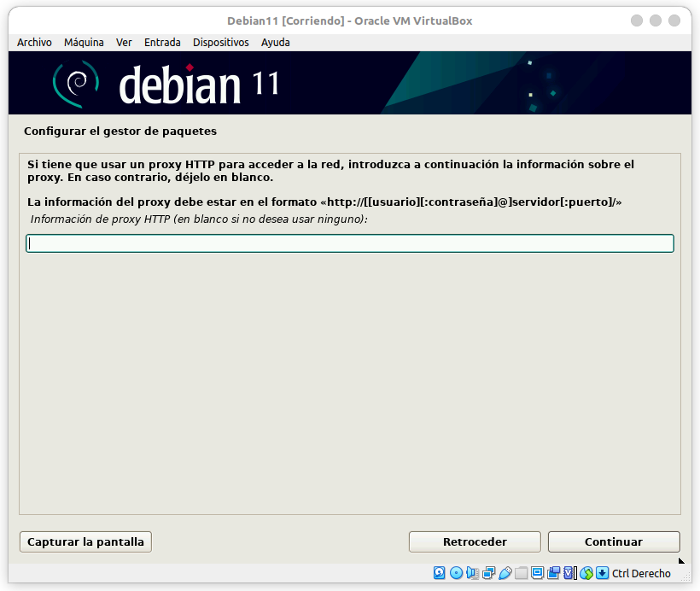700x591 pixels.
Task: Open the Dispositivos menu
Action: (x=221, y=43)
